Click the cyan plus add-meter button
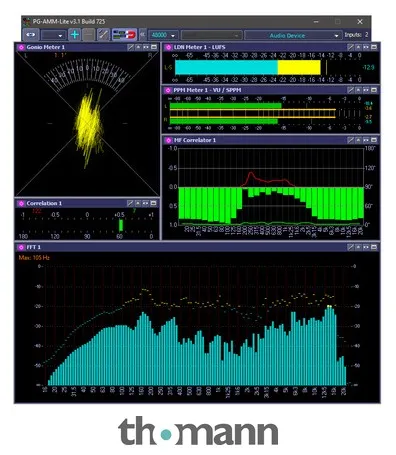 (x=75, y=35)
